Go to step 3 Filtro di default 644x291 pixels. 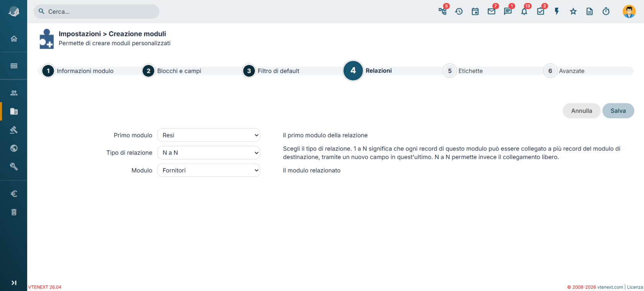[271, 71]
